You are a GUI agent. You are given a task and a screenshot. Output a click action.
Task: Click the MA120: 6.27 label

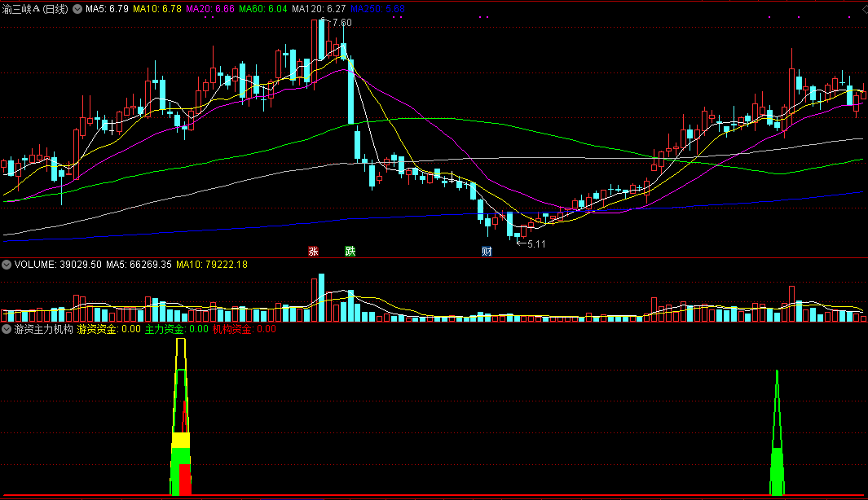[319, 9]
